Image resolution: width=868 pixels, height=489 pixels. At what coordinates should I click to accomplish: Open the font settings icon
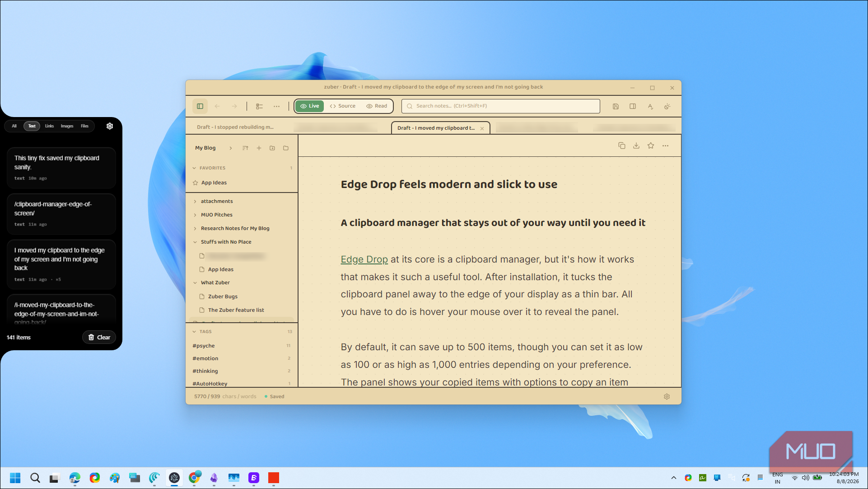pos(650,106)
